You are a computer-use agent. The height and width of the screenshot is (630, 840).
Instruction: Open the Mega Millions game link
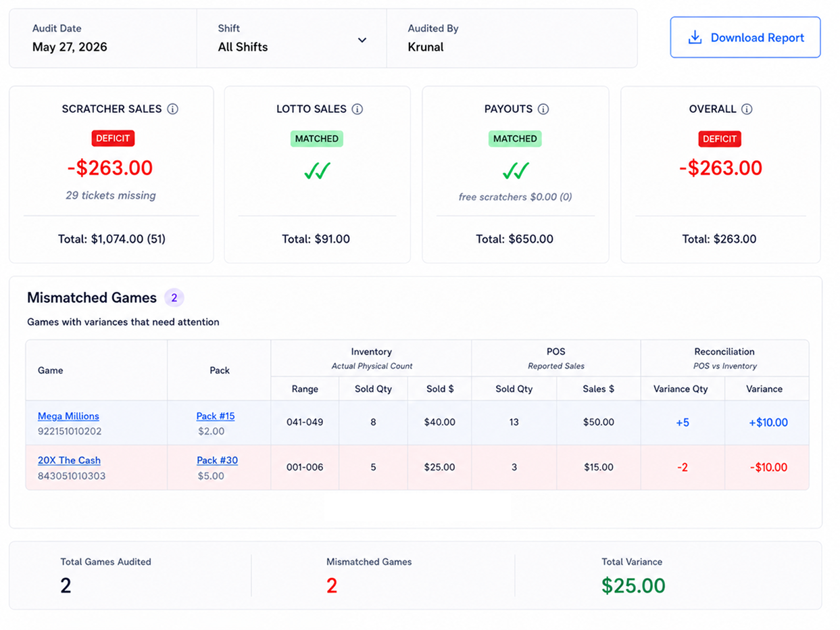[68, 416]
